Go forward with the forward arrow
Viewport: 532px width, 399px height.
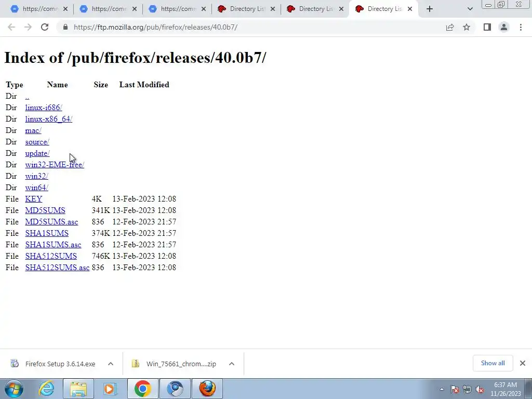coord(28,27)
